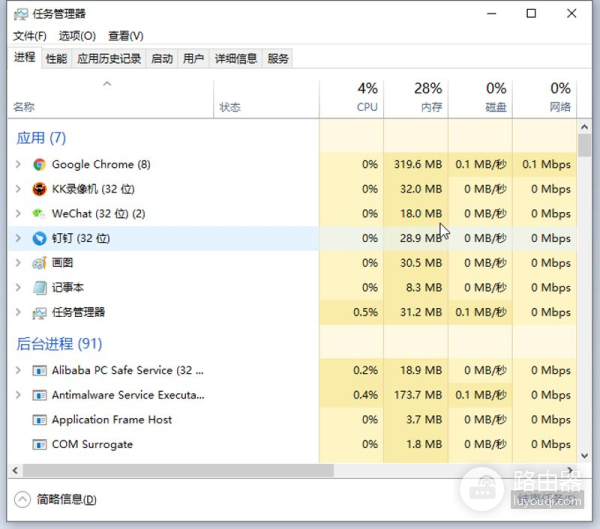Screen dimensions: 600x529
Task: Click the 记事本 notepad icon
Action: (39, 287)
